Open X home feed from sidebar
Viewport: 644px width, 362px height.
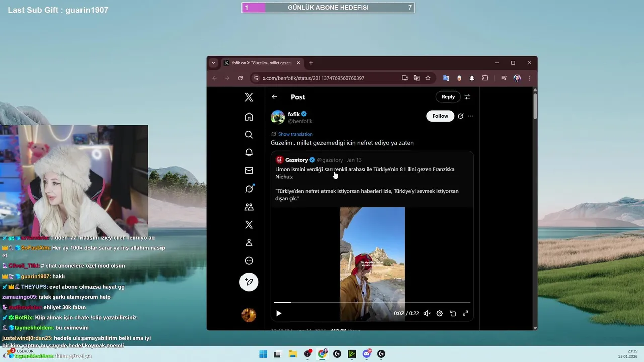[x=249, y=117]
